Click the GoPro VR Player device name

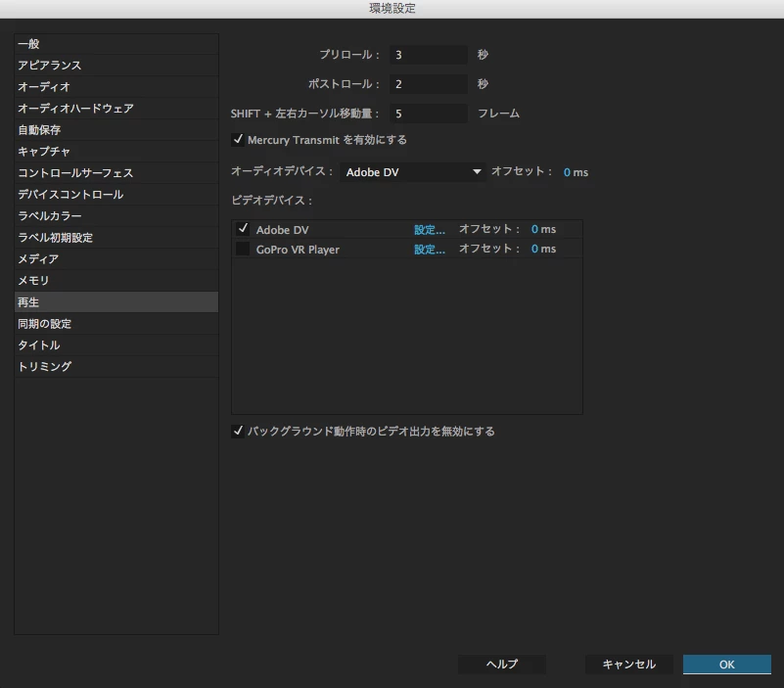coord(298,250)
